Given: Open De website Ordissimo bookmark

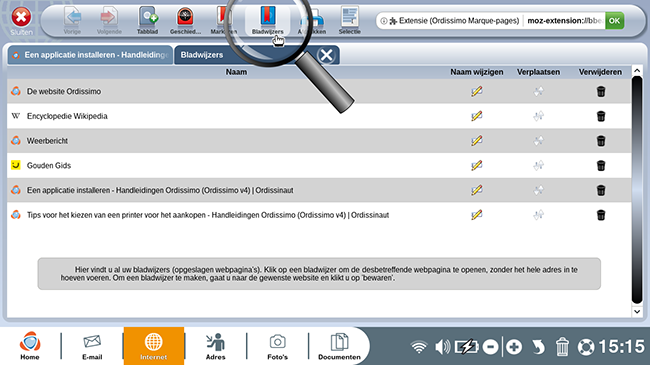Looking at the screenshot, I should coord(64,91).
